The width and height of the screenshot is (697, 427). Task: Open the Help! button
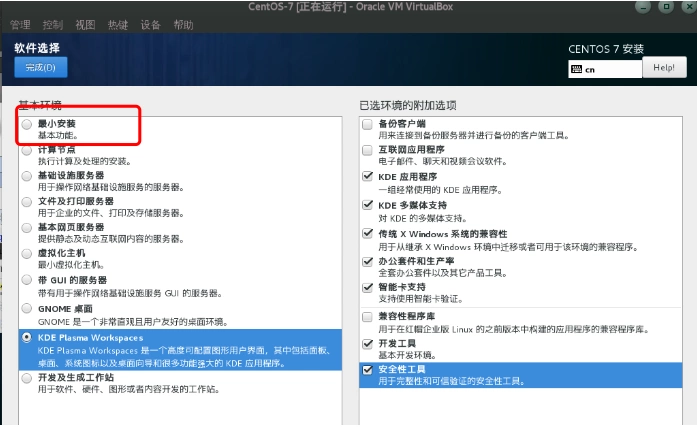coord(664,68)
